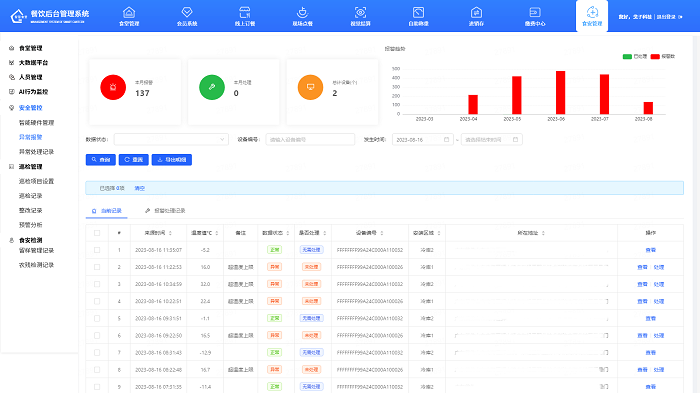This screenshot has width=700, height=393.
Task: Open AI行为监控 in the sidebar
Action: point(33,92)
